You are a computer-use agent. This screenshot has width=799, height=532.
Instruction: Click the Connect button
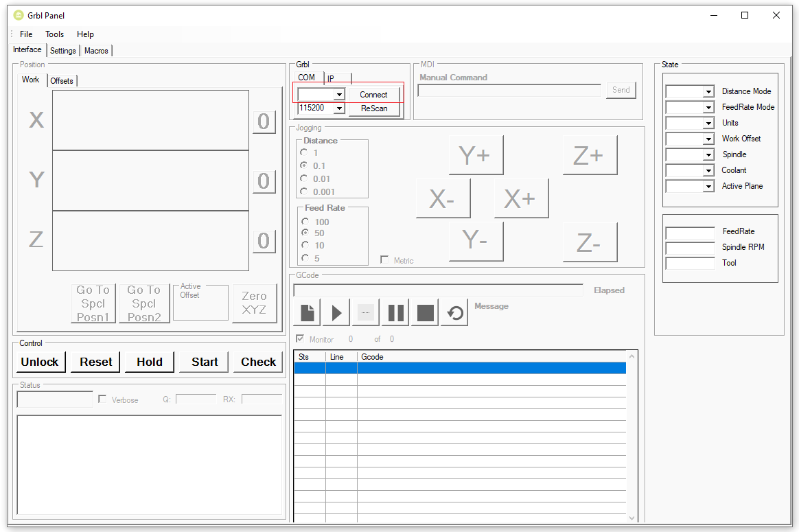coord(373,94)
